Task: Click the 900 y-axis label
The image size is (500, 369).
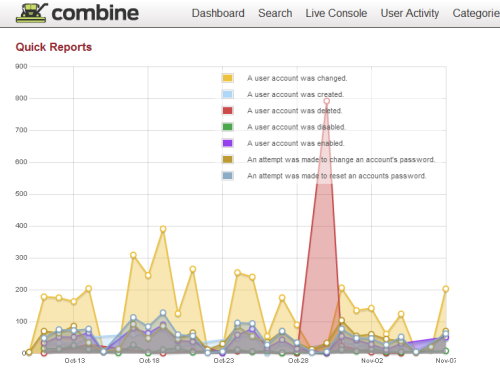Action: pyautogui.click(x=21, y=66)
